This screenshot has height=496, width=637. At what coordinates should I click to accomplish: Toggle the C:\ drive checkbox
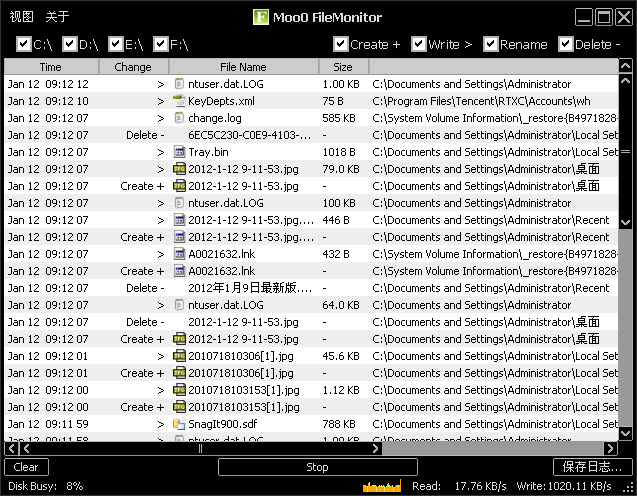click(x=24, y=44)
